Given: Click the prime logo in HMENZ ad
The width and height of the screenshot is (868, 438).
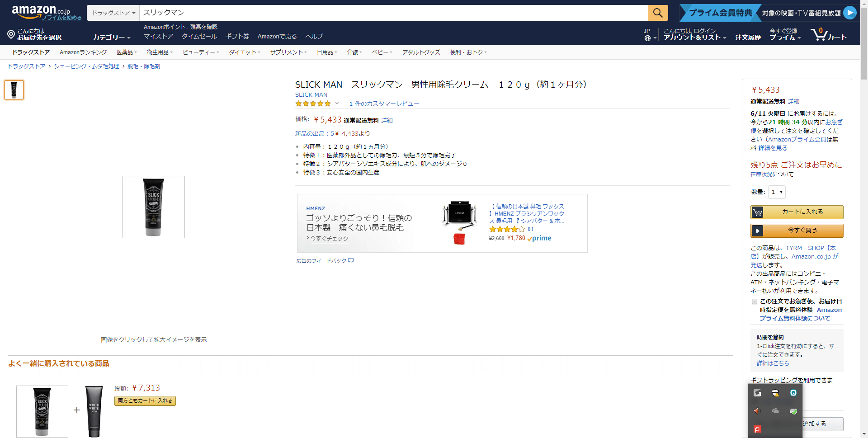Looking at the screenshot, I should (x=539, y=238).
